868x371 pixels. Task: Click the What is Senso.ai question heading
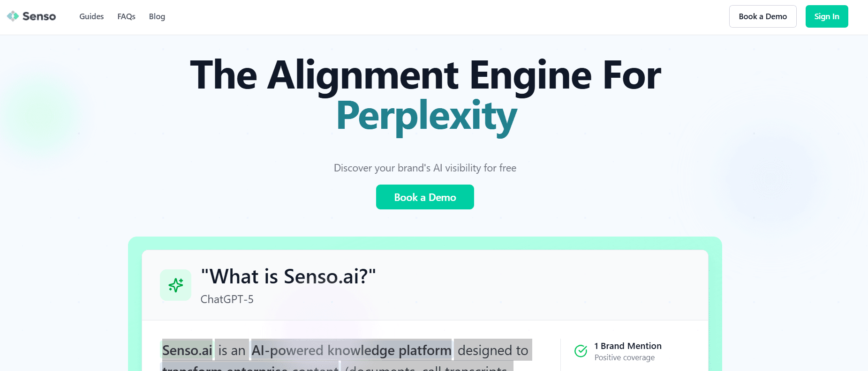pos(288,276)
